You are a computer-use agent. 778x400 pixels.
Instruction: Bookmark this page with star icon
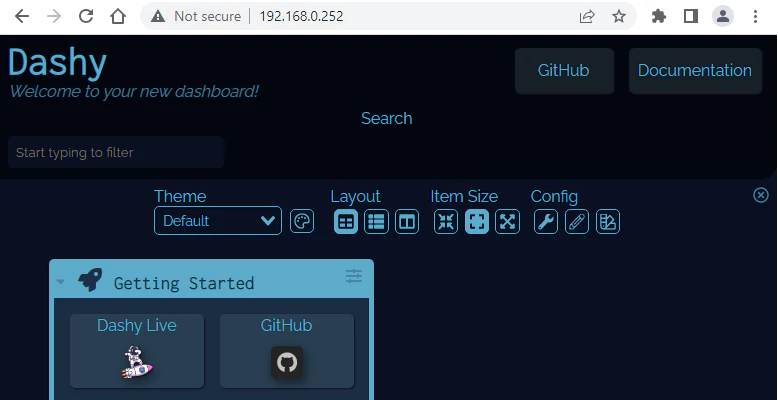(x=619, y=16)
